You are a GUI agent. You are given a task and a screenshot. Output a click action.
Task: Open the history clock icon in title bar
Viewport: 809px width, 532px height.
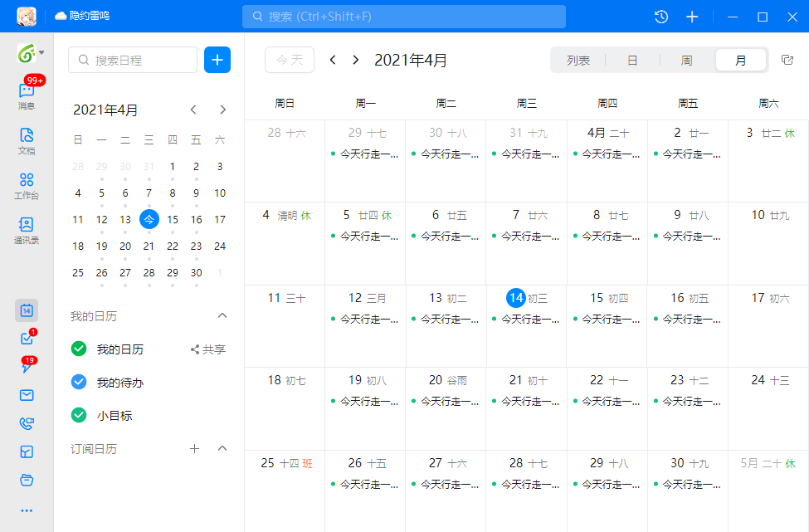pos(660,17)
